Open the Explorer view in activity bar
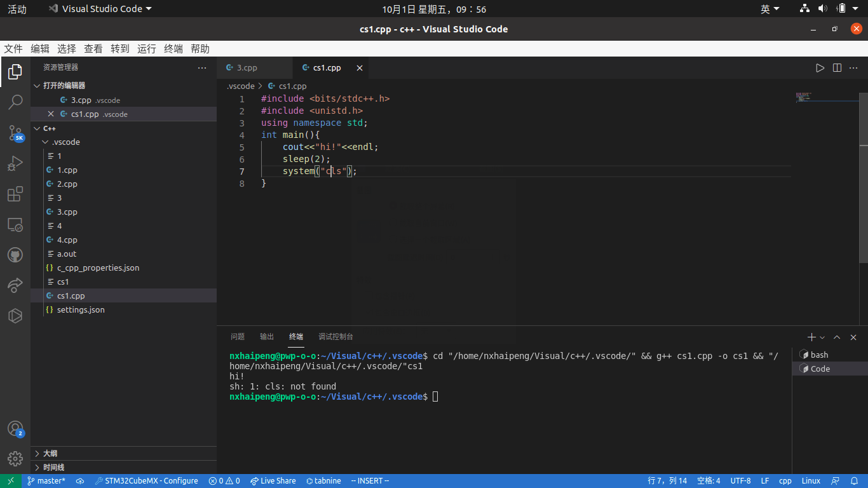Screen dimensions: 868x488 point(15,71)
